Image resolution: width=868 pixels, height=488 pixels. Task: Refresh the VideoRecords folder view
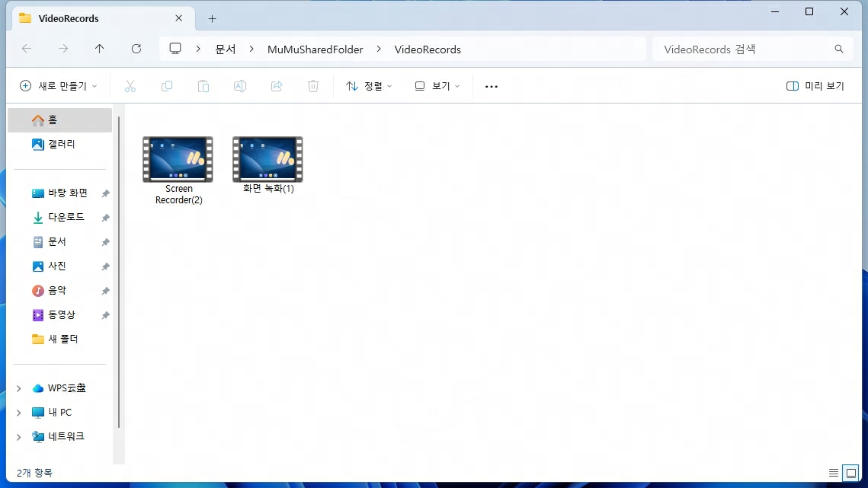(136, 49)
